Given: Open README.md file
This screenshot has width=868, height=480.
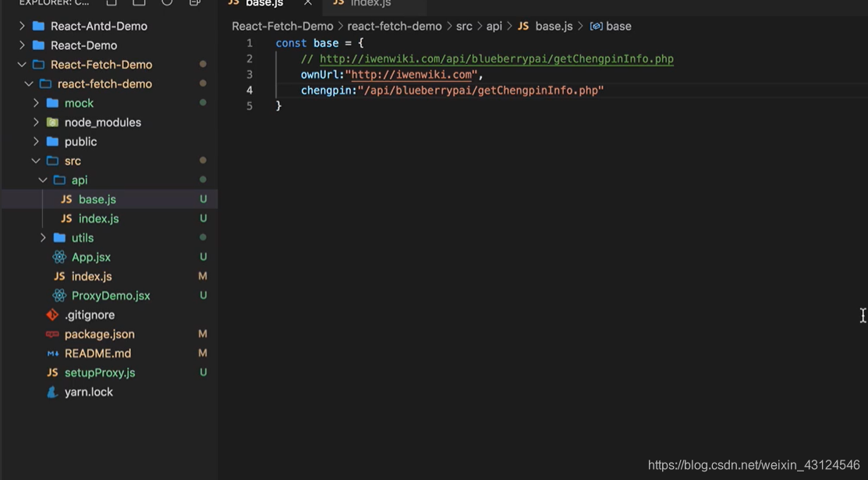Looking at the screenshot, I should pos(98,354).
